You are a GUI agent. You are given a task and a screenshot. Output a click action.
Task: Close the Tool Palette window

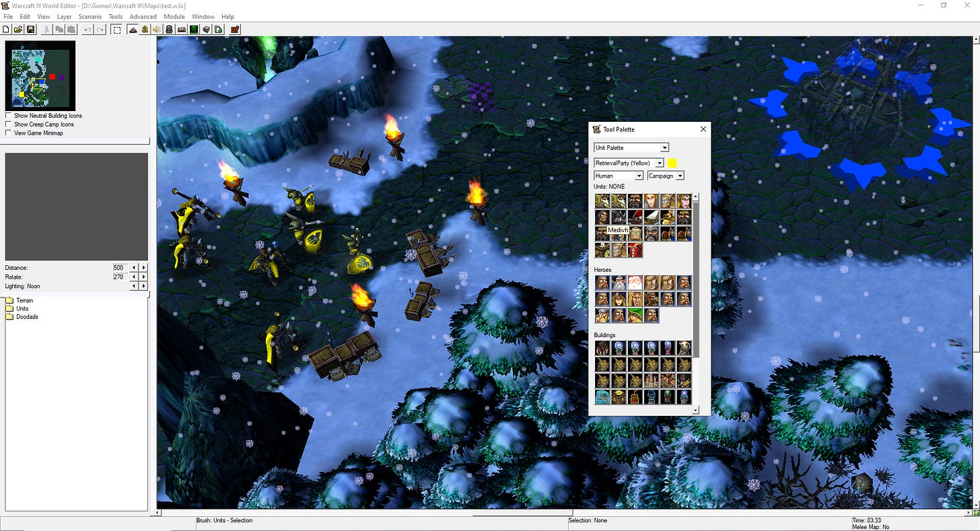[703, 129]
